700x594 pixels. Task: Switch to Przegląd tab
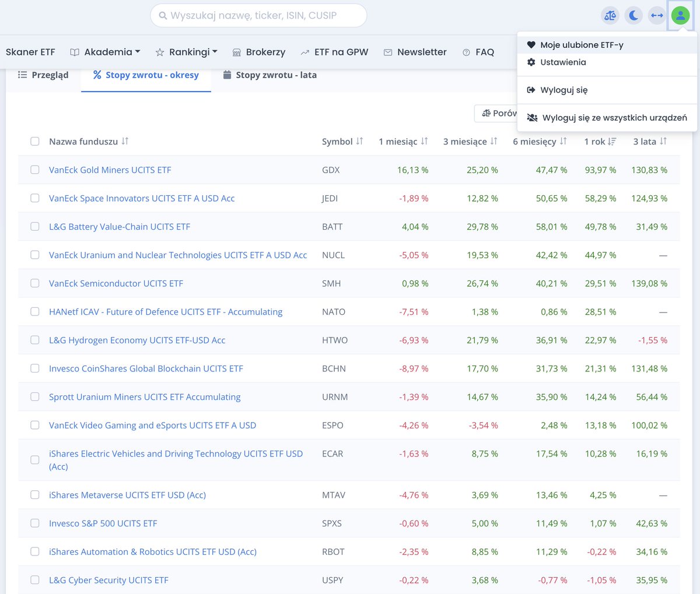point(43,75)
